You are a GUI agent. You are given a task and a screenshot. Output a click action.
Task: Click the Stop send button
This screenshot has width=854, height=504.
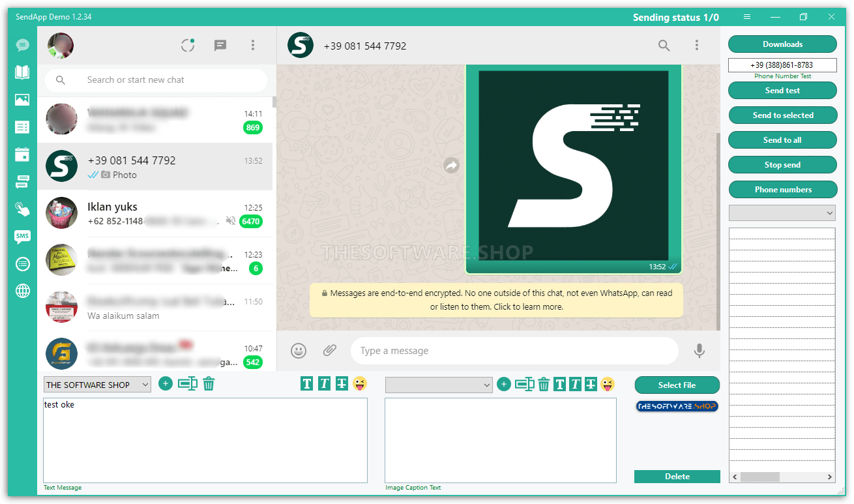(782, 165)
